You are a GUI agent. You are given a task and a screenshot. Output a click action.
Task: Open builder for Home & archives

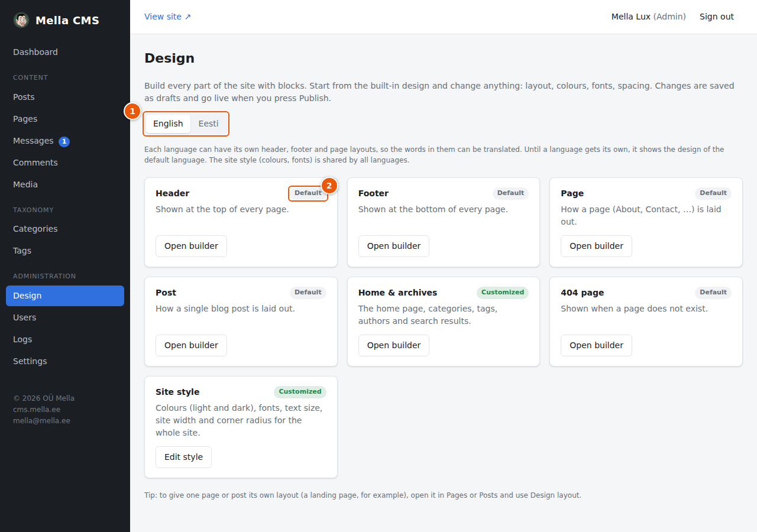click(x=394, y=345)
